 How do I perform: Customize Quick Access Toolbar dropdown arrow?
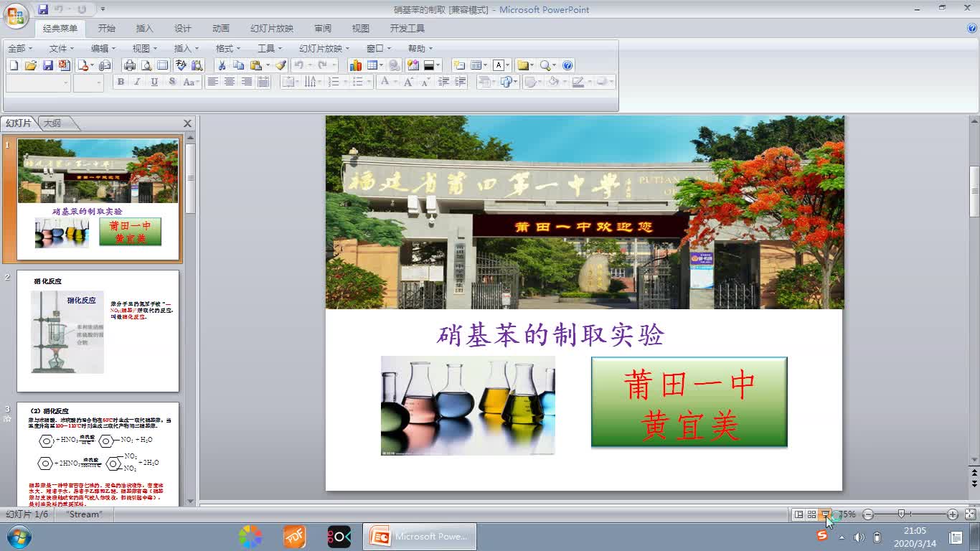tap(103, 9)
